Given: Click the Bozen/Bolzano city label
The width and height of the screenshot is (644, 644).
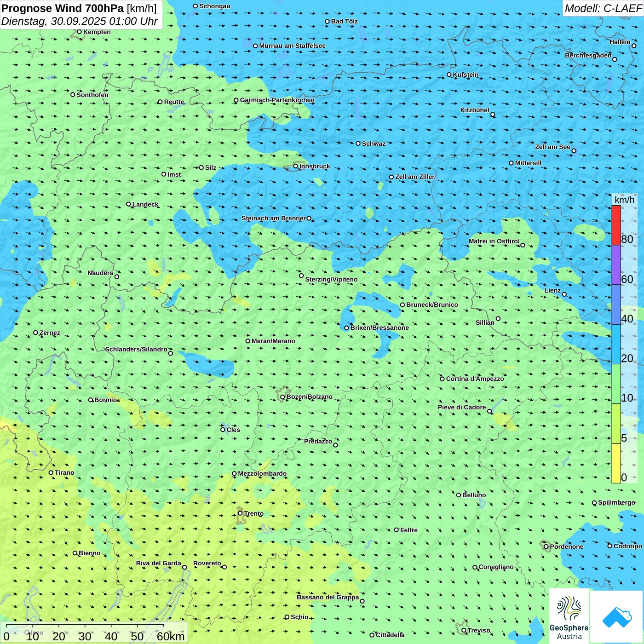Looking at the screenshot, I should click(309, 397).
